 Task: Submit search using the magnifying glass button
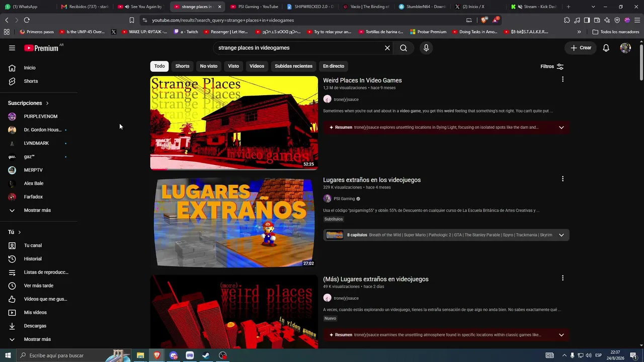pos(404,48)
